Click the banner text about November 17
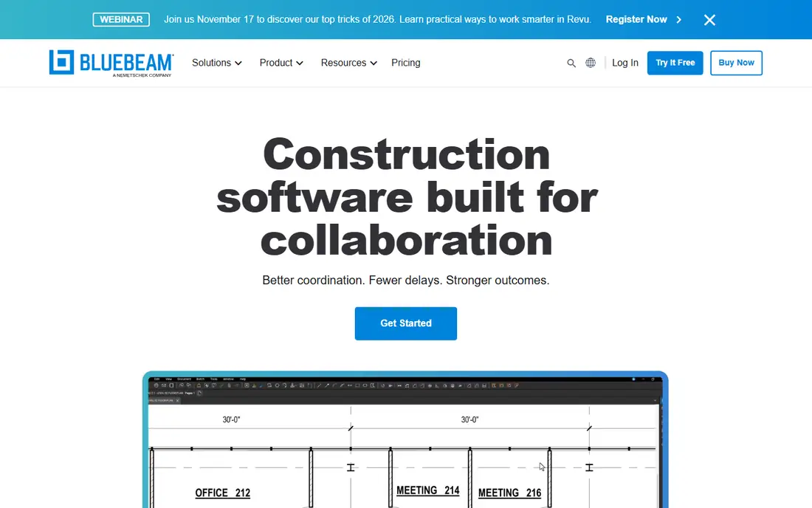 (377, 20)
